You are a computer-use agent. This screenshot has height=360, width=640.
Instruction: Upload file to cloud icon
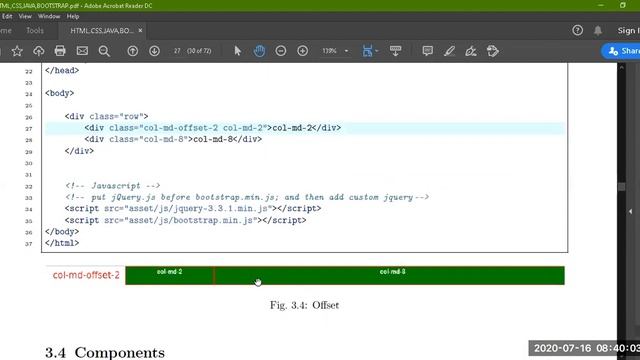point(39,51)
